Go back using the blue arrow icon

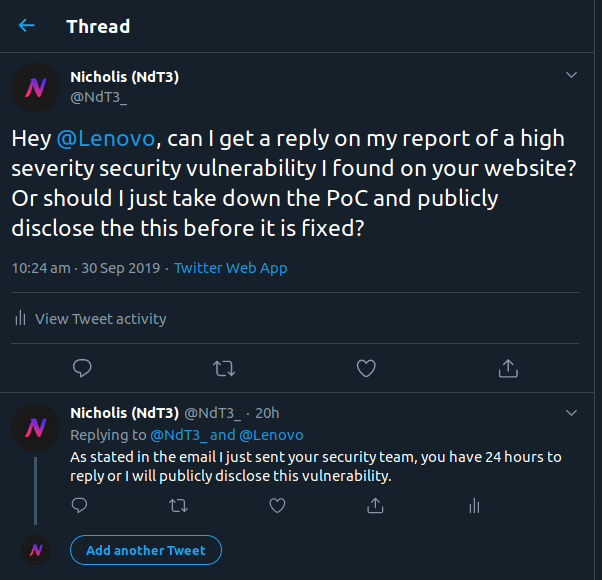[x=26, y=26]
